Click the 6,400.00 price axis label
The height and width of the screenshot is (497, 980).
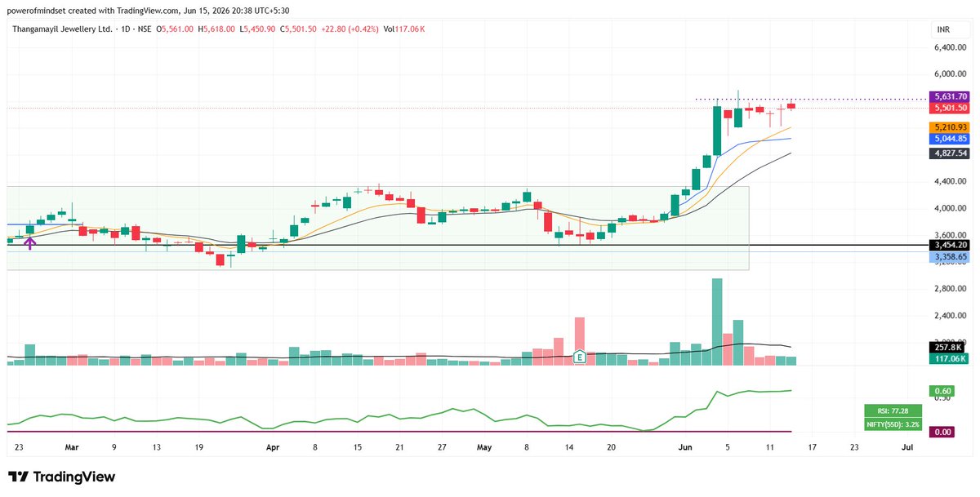tap(951, 48)
